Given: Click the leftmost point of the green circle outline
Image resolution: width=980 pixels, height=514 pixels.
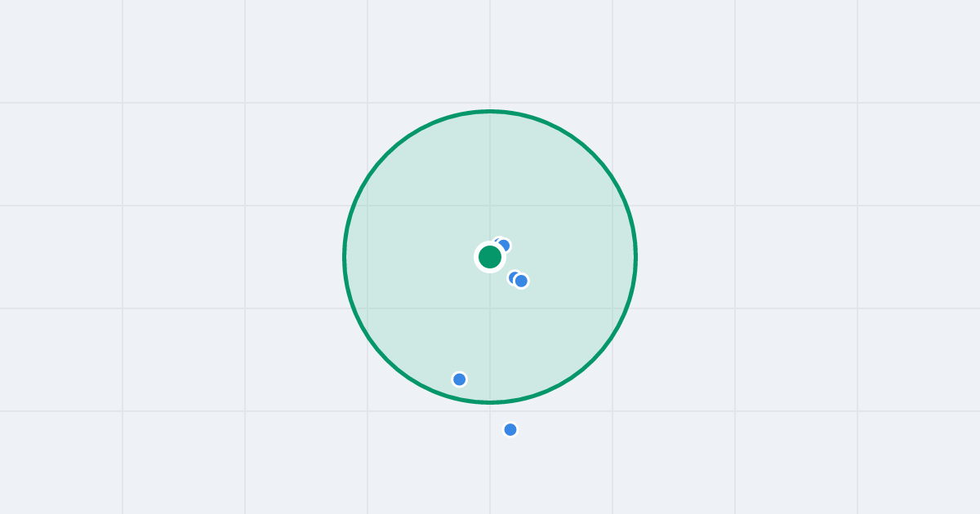Looking at the screenshot, I should tap(345, 257).
